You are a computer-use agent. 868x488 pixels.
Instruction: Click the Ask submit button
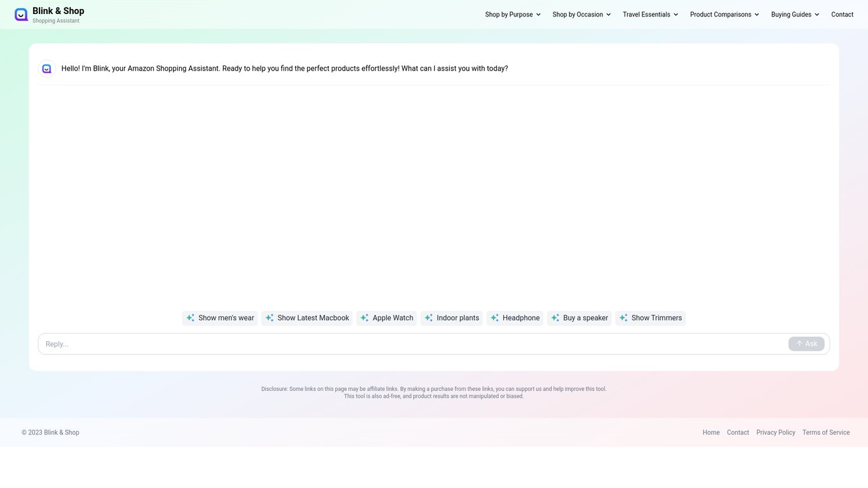click(x=806, y=344)
